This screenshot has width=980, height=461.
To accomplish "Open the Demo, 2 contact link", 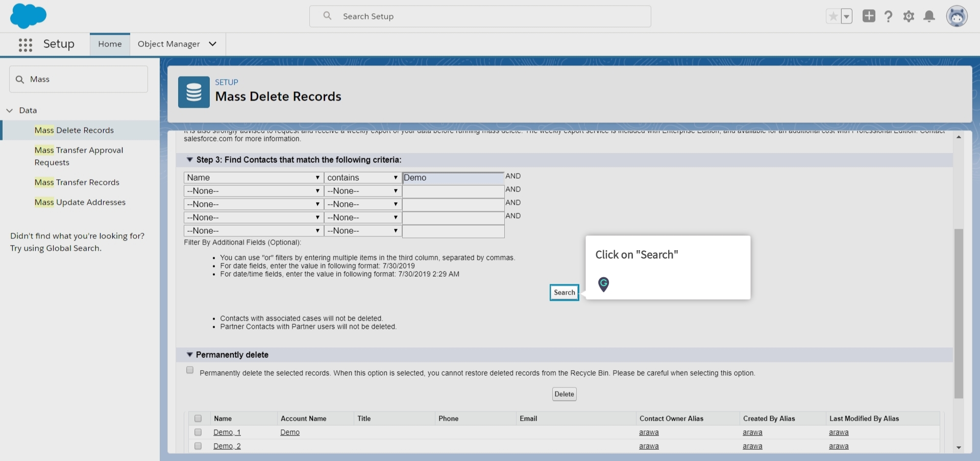I will pos(227,445).
